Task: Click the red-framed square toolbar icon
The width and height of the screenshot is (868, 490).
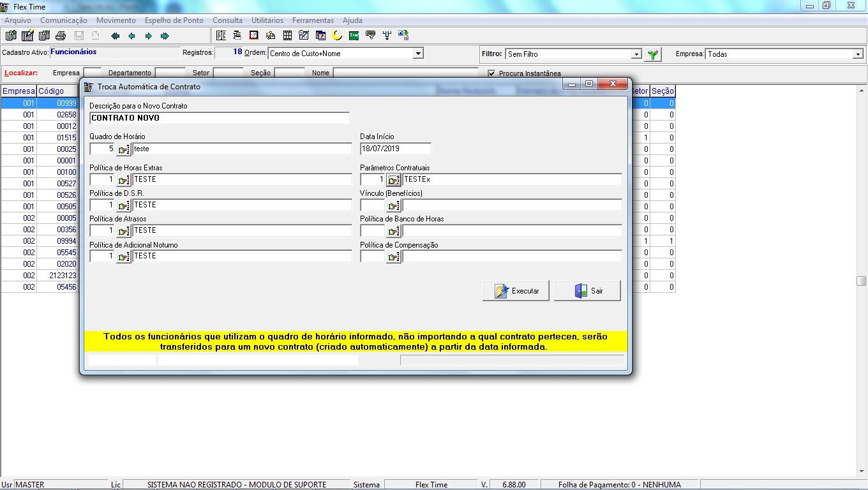Action: tap(254, 36)
